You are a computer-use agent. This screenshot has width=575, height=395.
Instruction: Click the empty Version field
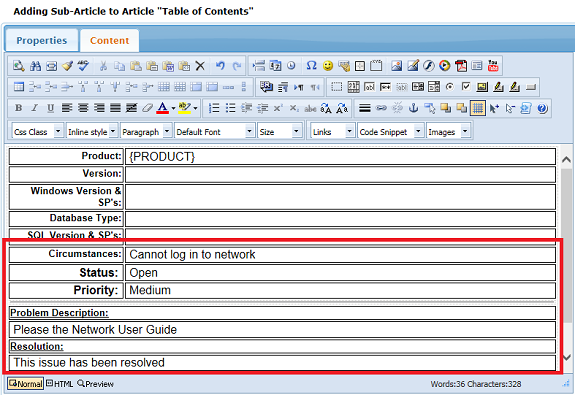tap(340, 174)
